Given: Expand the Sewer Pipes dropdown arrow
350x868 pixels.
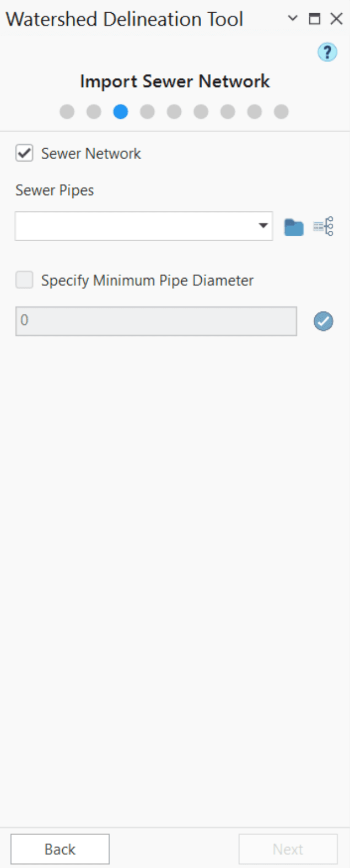Looking at the screenshot, I should coord(263,226).
